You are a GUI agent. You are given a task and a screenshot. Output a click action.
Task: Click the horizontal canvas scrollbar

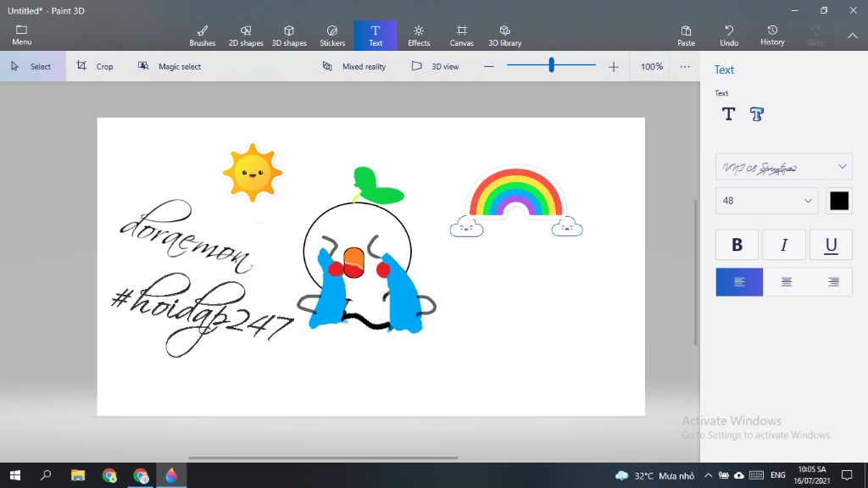pos(323,457)
